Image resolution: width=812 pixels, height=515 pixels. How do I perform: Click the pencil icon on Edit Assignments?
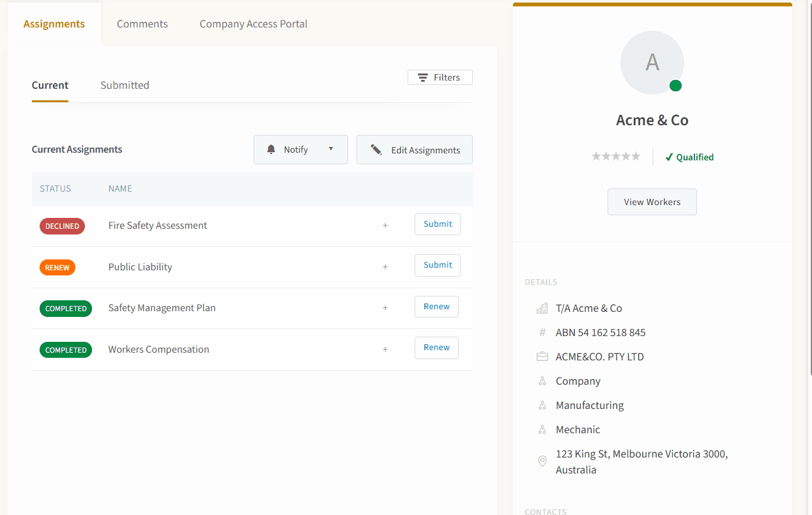coord(376,150)
